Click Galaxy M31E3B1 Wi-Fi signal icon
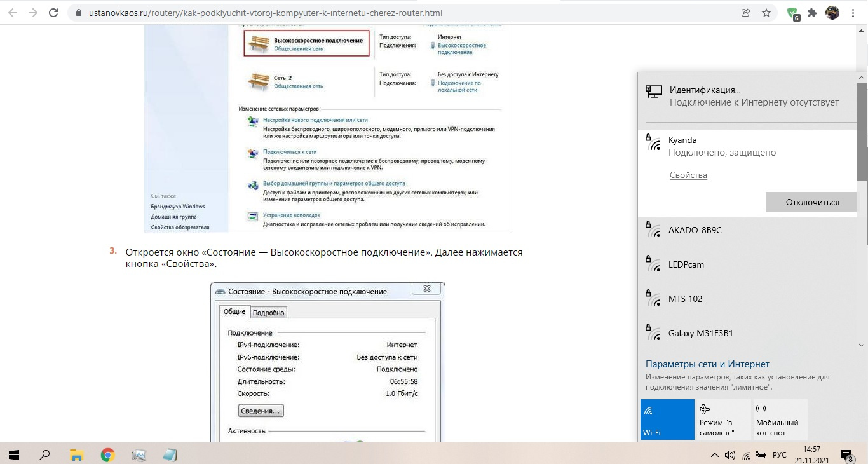868x464 pixels. point(653,332)
